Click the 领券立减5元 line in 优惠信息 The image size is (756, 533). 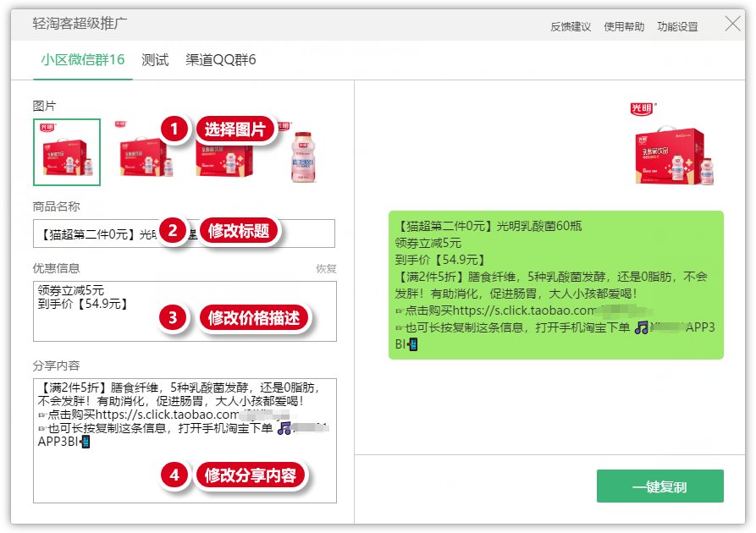pos(70,290)
